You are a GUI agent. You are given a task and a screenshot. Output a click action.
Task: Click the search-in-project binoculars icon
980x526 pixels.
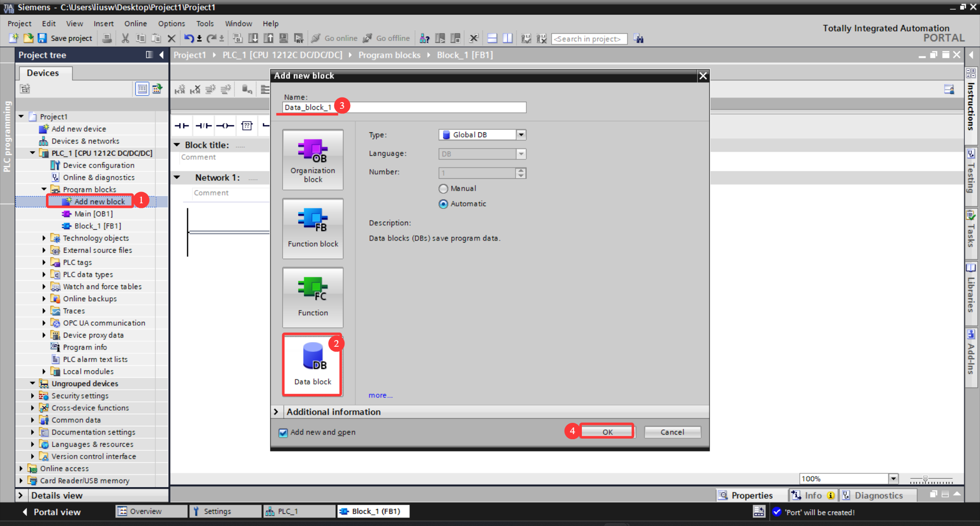click(639, 38)
